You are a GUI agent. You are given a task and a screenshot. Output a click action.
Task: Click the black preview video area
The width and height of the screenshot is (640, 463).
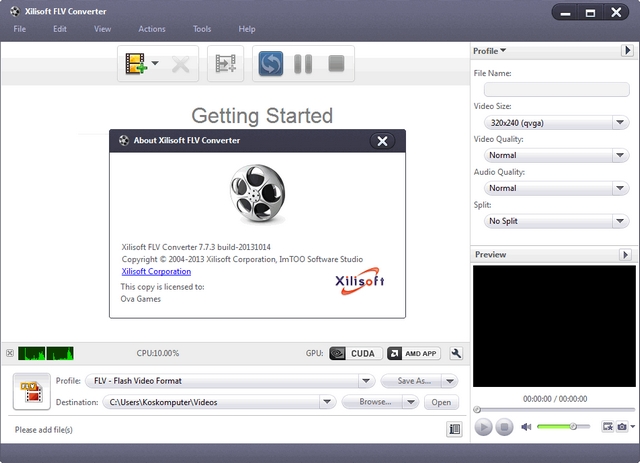[x=554, y=326]
